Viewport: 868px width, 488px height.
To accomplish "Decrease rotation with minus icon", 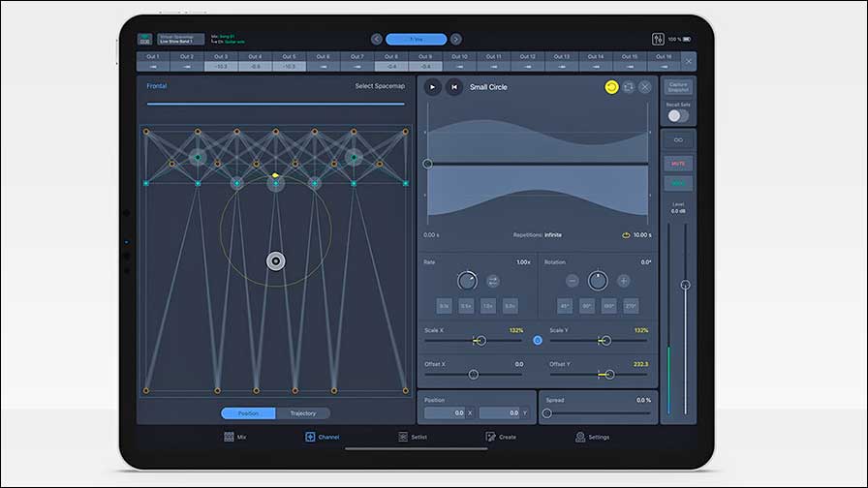I will 572,281.
